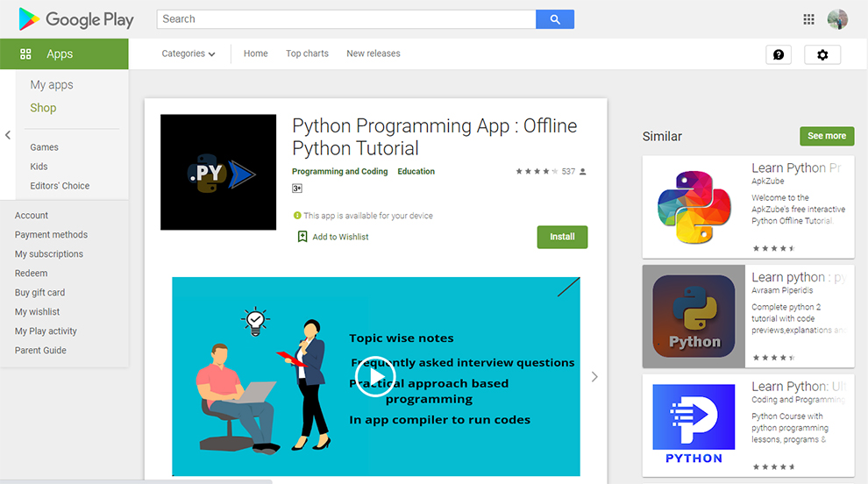Collapse the sidebar with the left arrow
This screenshot has height=484, width=868.
8,134
